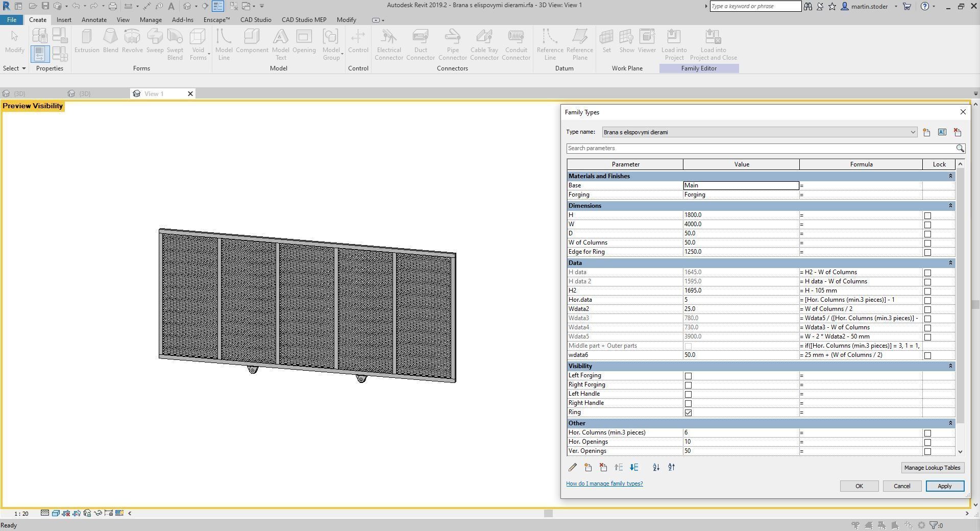This screenshot has height=531, width=980.
Task: Add a Conduit Connector
Action: (516, 44)
